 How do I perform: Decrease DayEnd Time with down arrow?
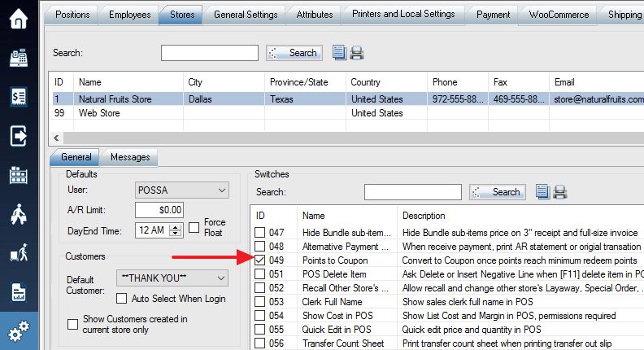coord(176,234)
